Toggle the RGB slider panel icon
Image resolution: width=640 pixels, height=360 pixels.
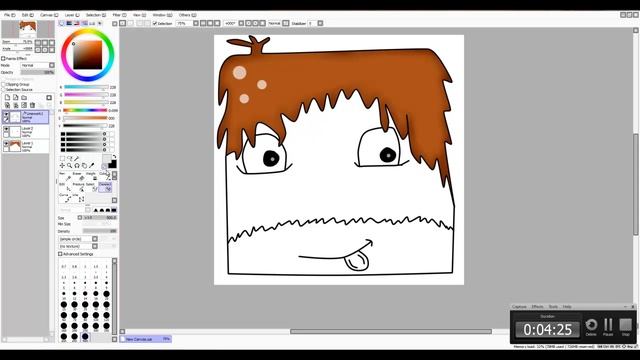(x=69, y=23)
